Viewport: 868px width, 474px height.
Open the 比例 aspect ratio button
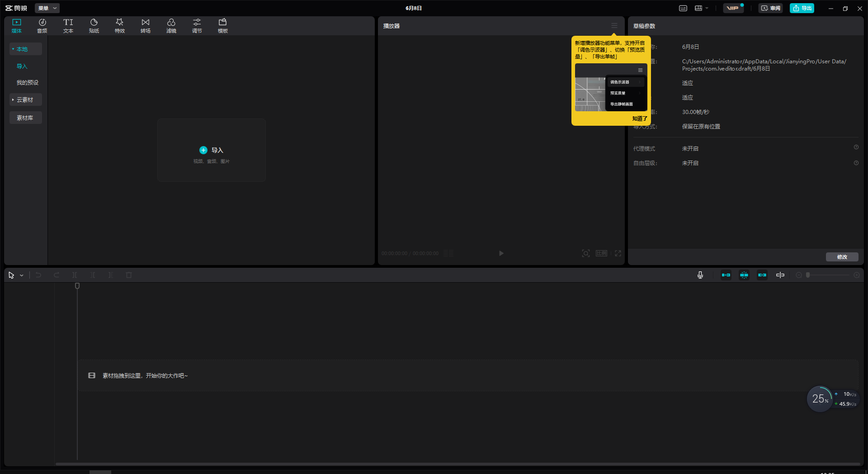click(601, 253)
